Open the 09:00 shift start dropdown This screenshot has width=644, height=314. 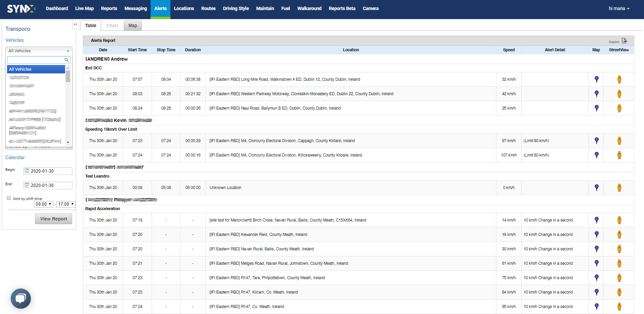point(44,204)
